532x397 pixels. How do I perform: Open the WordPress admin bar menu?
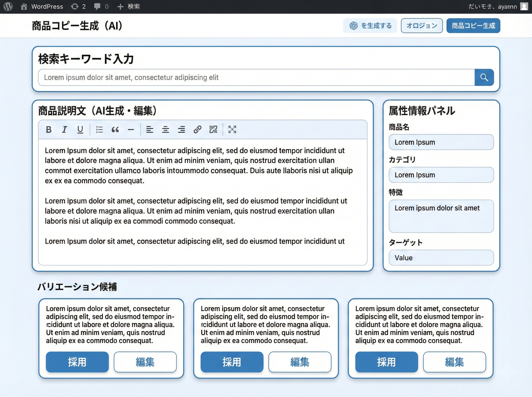(x=8, y=6)
